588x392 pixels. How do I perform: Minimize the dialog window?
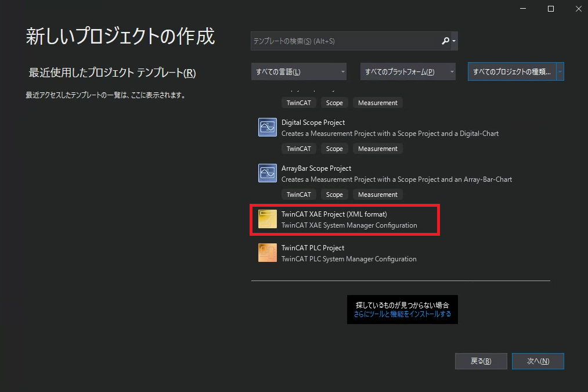point(523,9)
